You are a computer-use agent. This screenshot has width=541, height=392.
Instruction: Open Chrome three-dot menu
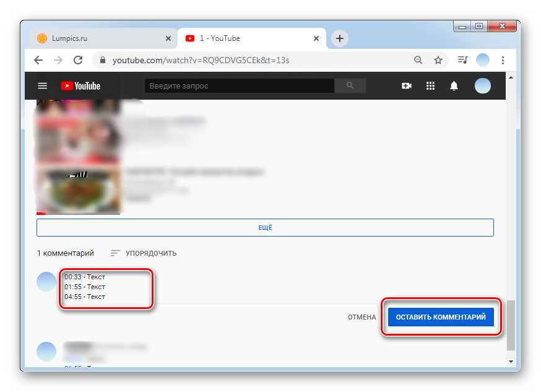503,60
